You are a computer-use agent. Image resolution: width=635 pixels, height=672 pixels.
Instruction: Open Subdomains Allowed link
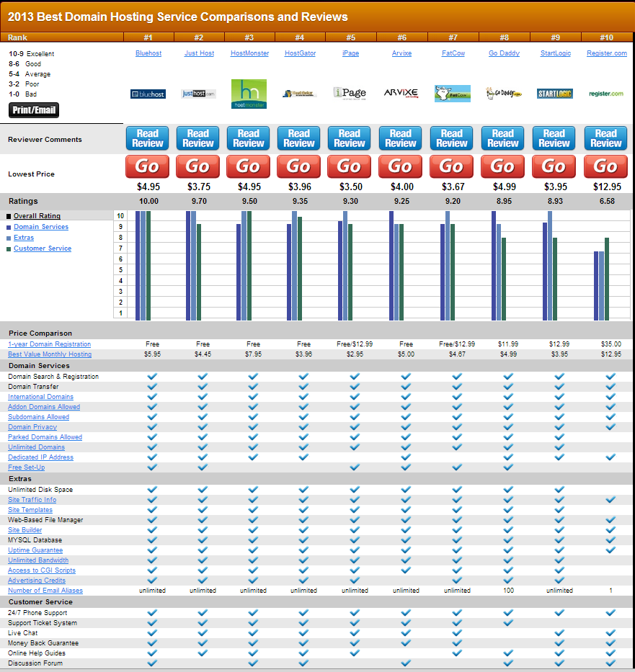click(x=39, y=417)
